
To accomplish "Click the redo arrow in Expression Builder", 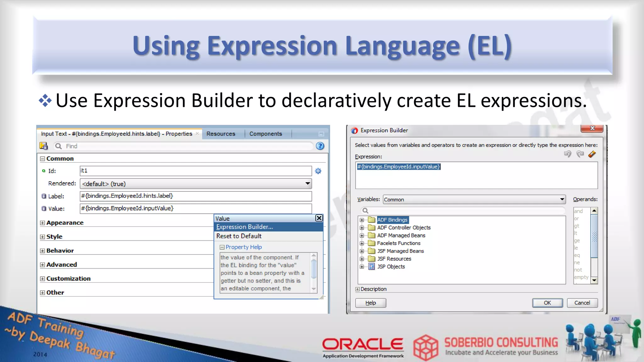I will pyautogui.click(x=580, y=154).
